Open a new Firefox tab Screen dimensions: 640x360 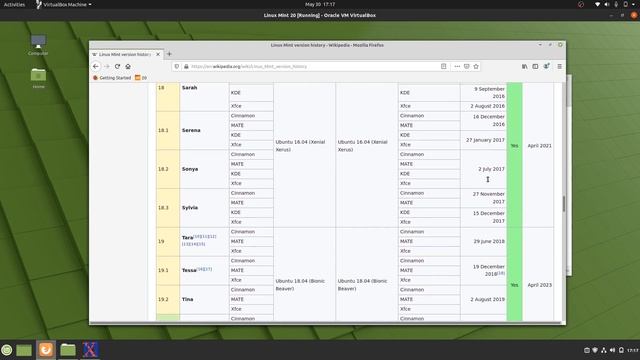pyautogui.click(x=169, y=54)
